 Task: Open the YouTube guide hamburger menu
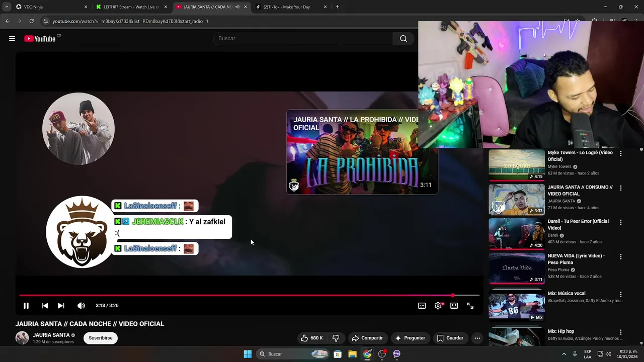point(12,39)
